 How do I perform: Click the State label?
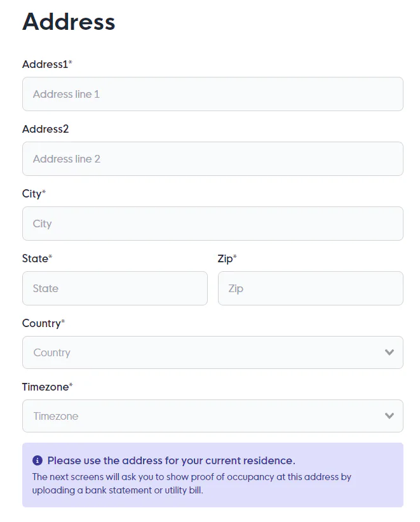[35, 258]
